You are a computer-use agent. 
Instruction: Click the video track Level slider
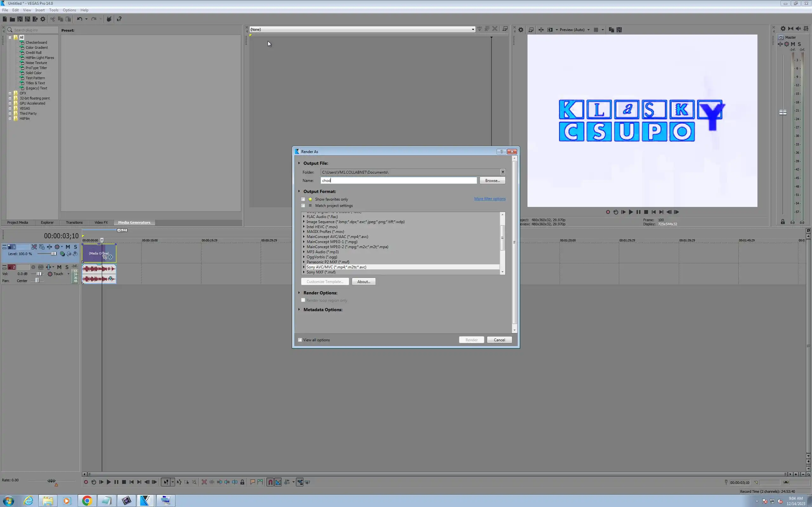[x=53, y=254]
